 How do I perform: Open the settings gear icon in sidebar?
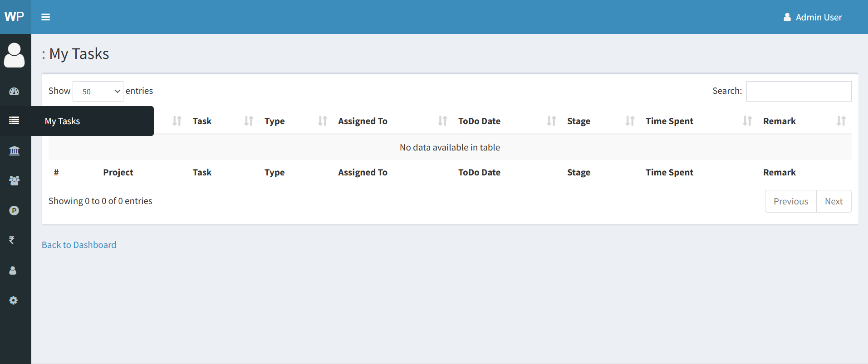coord(14,300)
